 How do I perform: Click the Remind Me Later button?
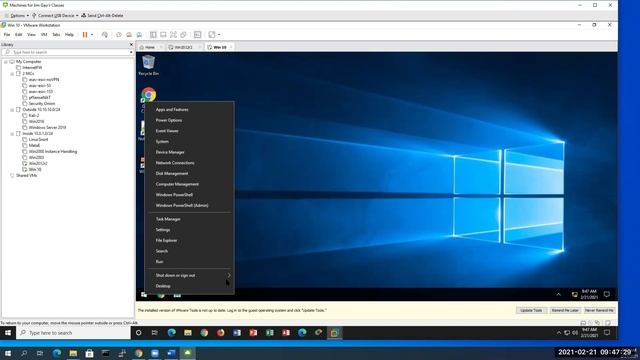[565, 310]
